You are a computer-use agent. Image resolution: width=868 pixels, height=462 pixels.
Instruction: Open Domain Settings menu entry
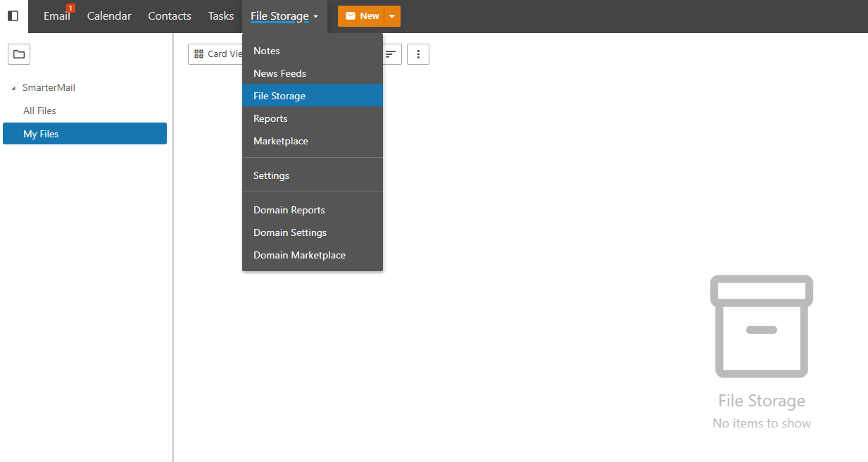pos(290,232)
